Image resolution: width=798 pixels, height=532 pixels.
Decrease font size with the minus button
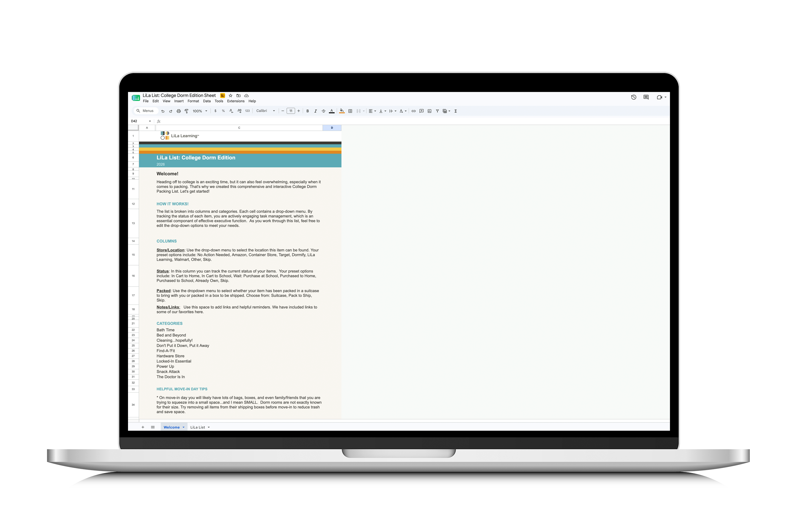click(282, 111)
